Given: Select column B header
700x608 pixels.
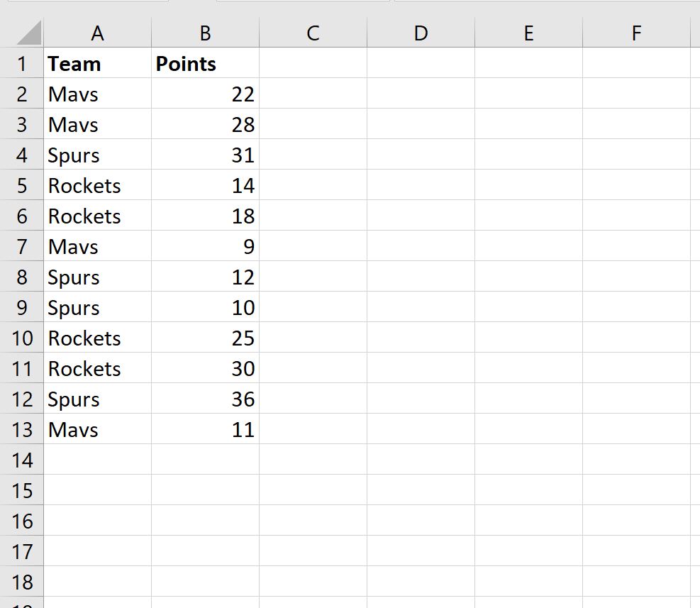Looking at the screenshot, I should pyautogui.click(x=206, y=32).
